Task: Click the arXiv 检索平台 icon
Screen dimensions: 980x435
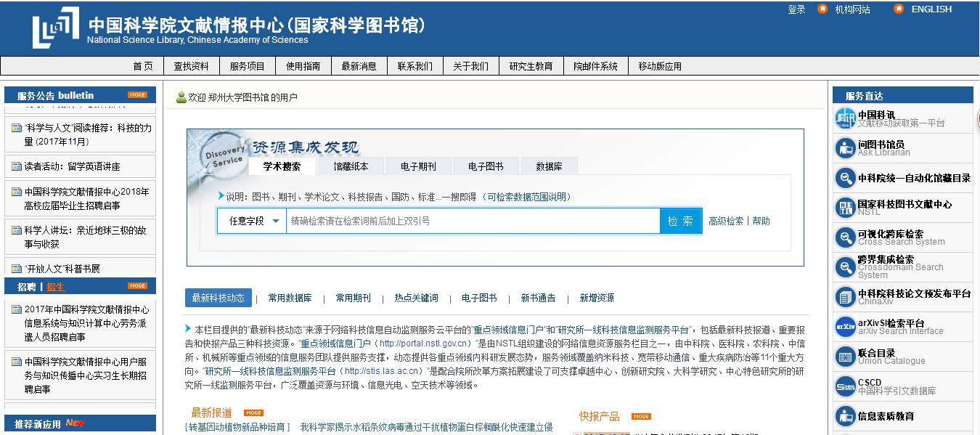Action: point(845,325)
